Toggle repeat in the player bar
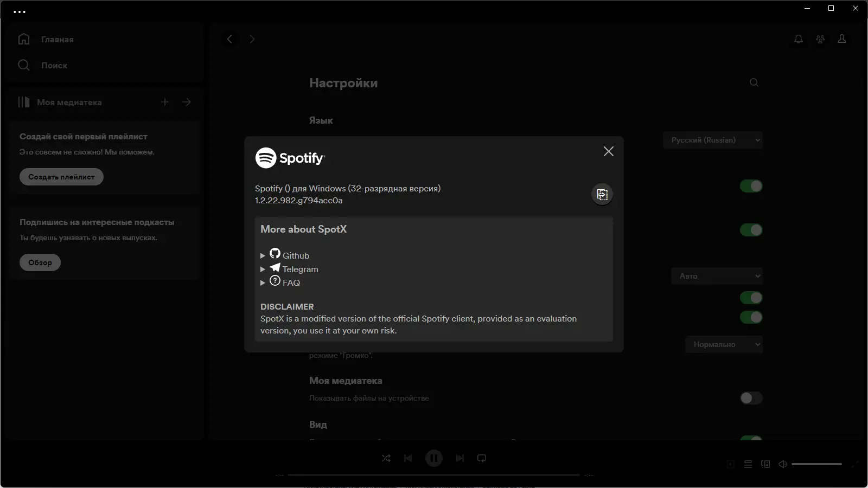The height and width of the screenshot is (488, 868). [x=482, y=458]
